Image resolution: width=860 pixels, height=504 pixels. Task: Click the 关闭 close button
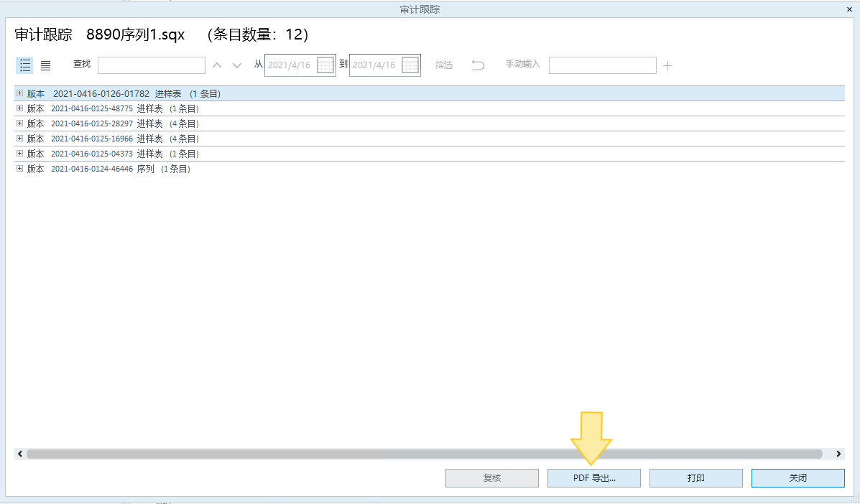coord(798,477)
